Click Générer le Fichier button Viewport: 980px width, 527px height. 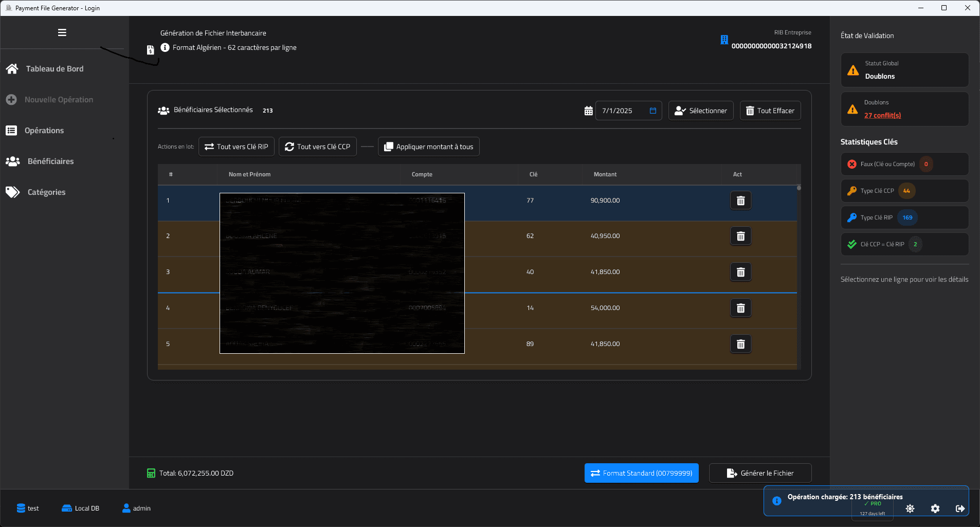(760, 473)
